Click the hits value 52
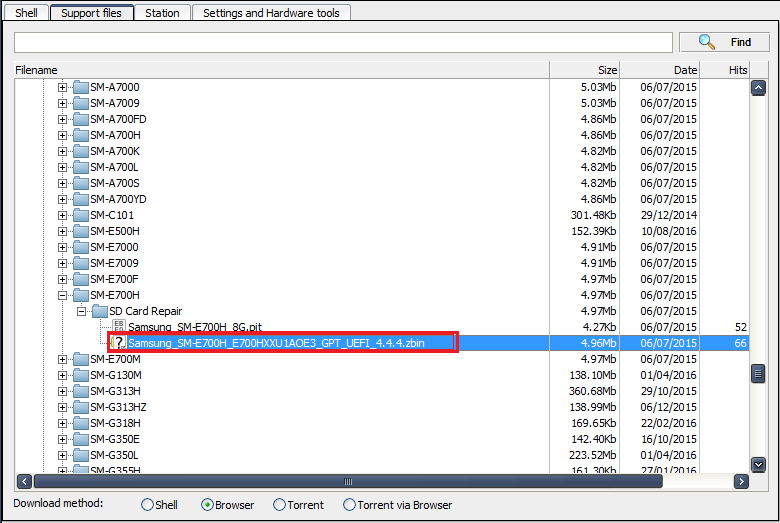Screen dimensions: 780x523 [741, 327]
